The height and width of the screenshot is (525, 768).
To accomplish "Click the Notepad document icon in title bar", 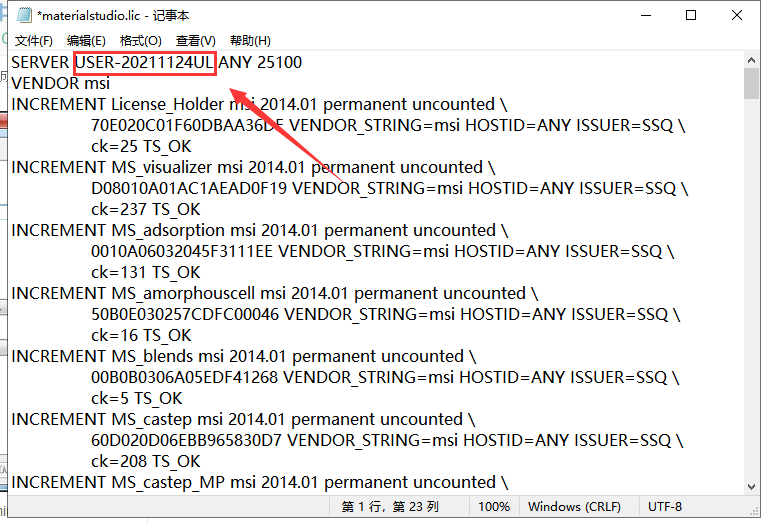I will (24, 15).
